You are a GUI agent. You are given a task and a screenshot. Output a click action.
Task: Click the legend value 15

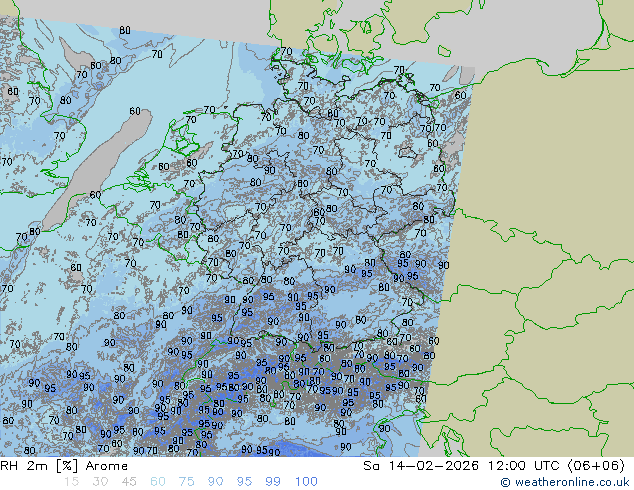[71, 482]
